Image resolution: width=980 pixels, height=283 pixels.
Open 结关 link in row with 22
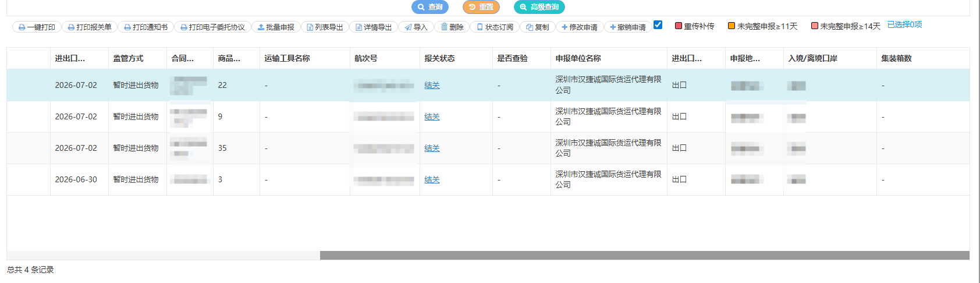pyautogui.click(x=432, y=85)
